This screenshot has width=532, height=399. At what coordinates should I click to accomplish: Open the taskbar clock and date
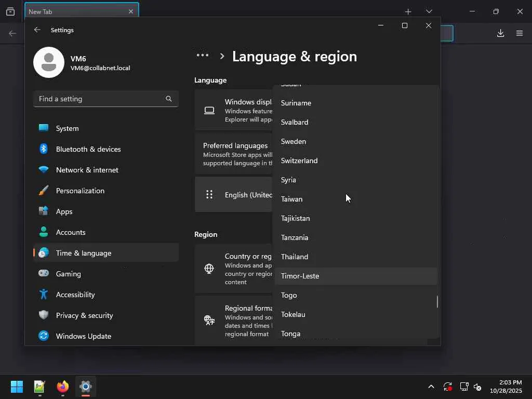point(506,387)
